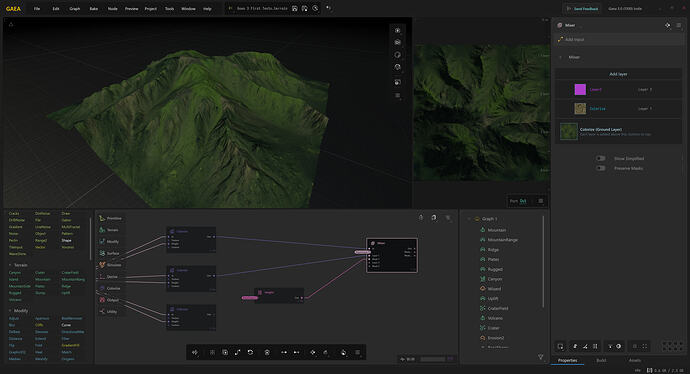The image size is (690, 374).
Task: Click the Add layer button
Action: tap(618, 74)
